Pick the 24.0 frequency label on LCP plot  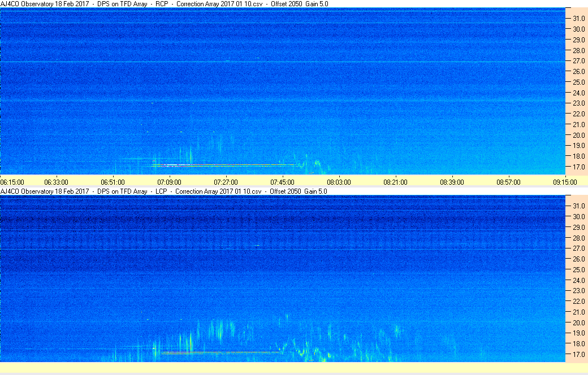pyautogui.click(x=578, y=280)
